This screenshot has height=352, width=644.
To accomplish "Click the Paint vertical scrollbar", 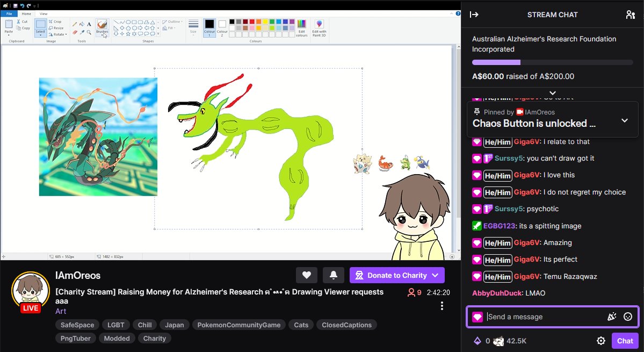I will (458, 148).
